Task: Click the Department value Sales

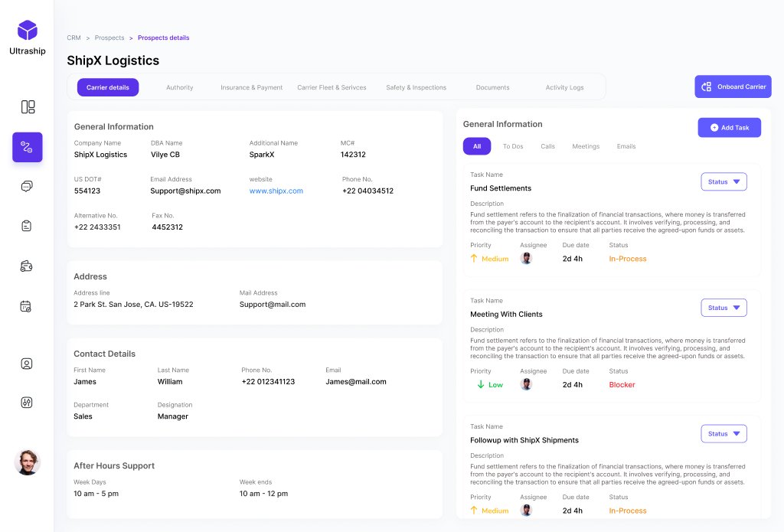Action: click(x=83, y=416)
